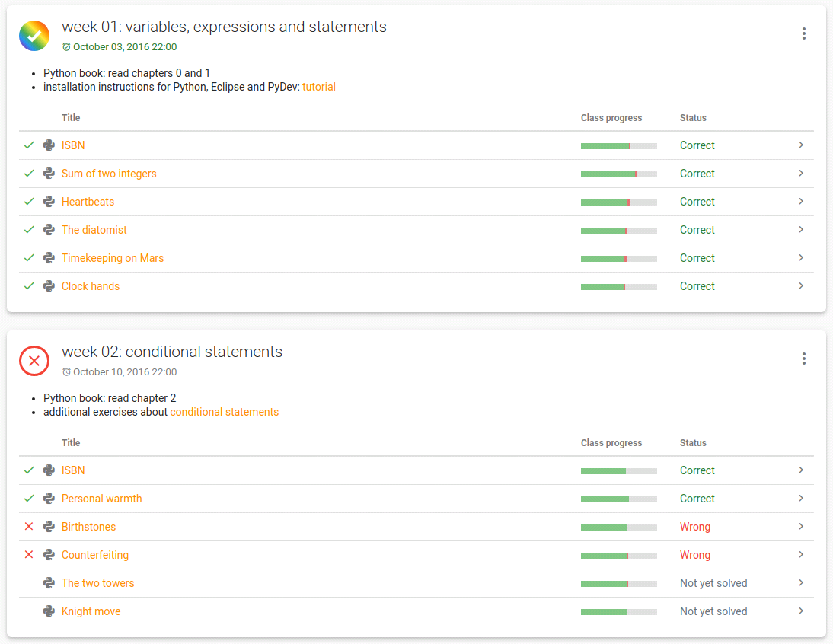The width and height of the screenshot is (833, 644).
Task: Click the rainbow completed badge for week 01
Action: click(34, 36)
